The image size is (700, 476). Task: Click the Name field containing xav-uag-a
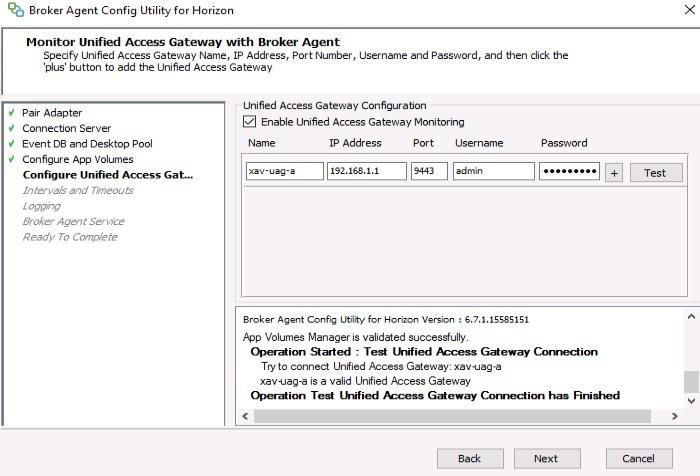[x=284, y=171]
